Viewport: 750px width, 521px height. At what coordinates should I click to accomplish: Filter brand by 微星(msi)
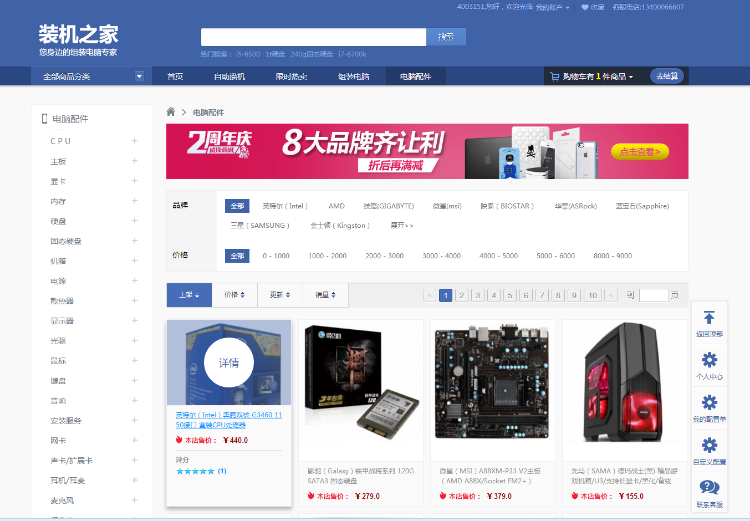click(447, 206)
